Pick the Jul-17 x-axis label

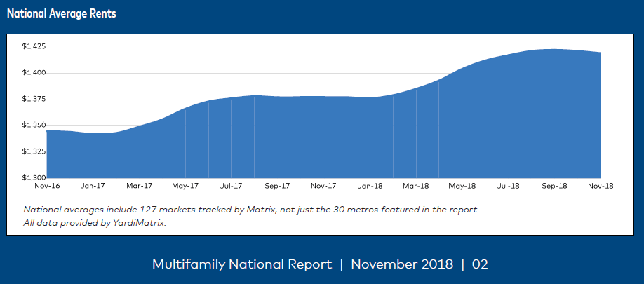[x=232, y=187]
